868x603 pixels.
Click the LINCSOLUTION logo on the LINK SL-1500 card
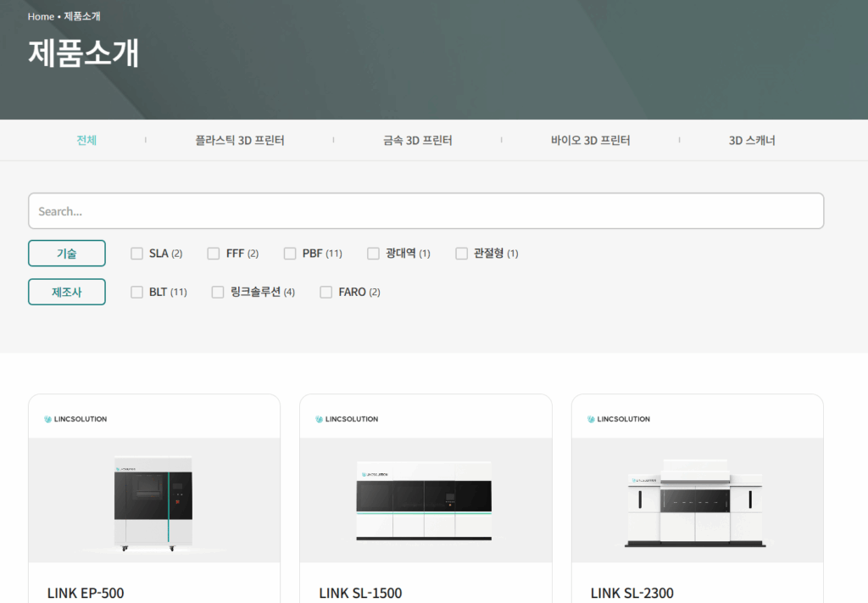coord(347,419)
